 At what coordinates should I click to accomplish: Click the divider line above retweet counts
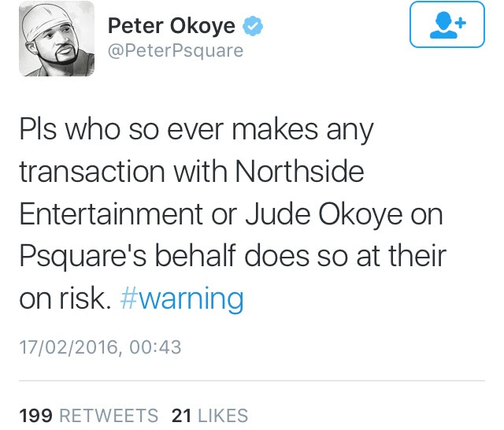252,381
